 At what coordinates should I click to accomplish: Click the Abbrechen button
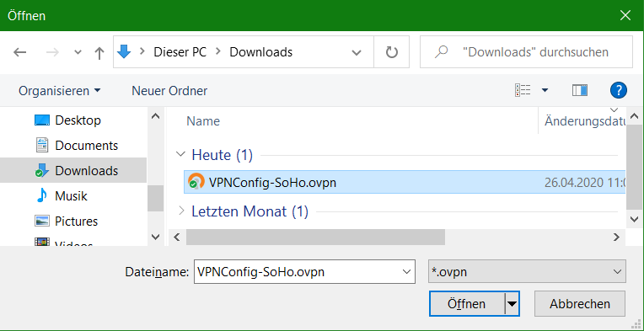(x=580, y=304)
